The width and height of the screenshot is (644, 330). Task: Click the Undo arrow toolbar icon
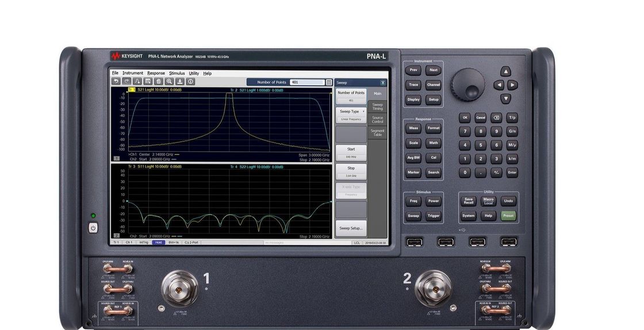pos(116,82)
